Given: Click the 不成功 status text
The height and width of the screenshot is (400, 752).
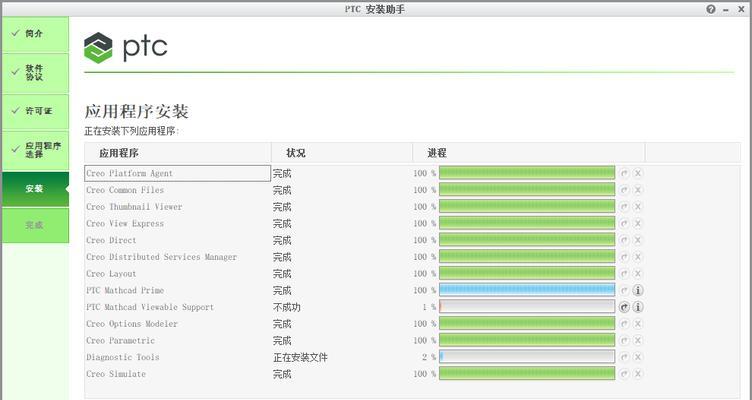Looking at the screenshot, I should [287, 307].
